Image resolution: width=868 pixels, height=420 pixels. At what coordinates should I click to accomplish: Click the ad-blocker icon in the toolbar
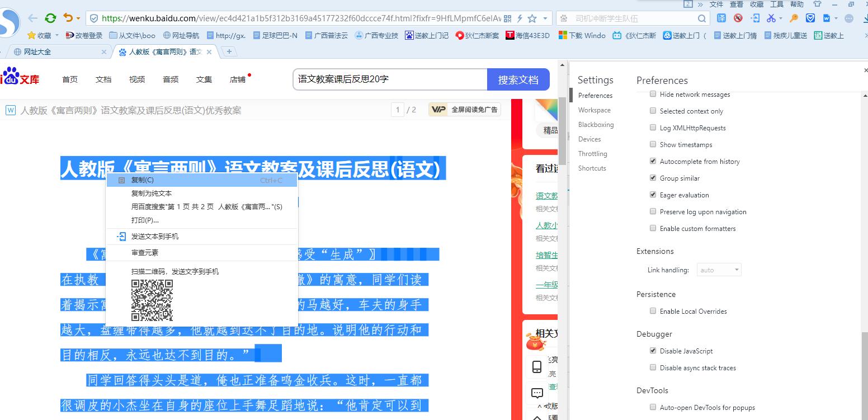point(738,18)
